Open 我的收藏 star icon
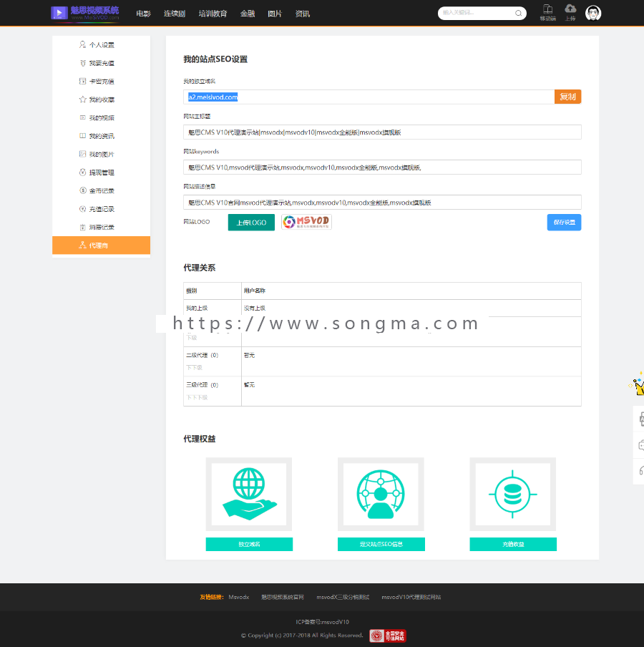The image size is (644, 647). 82,99
